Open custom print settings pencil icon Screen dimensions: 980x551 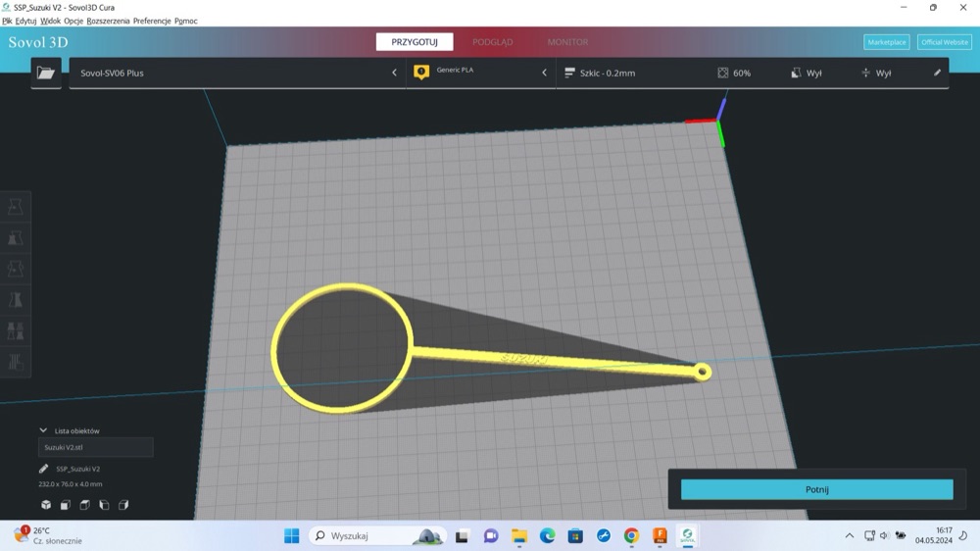tap(937, 73)
